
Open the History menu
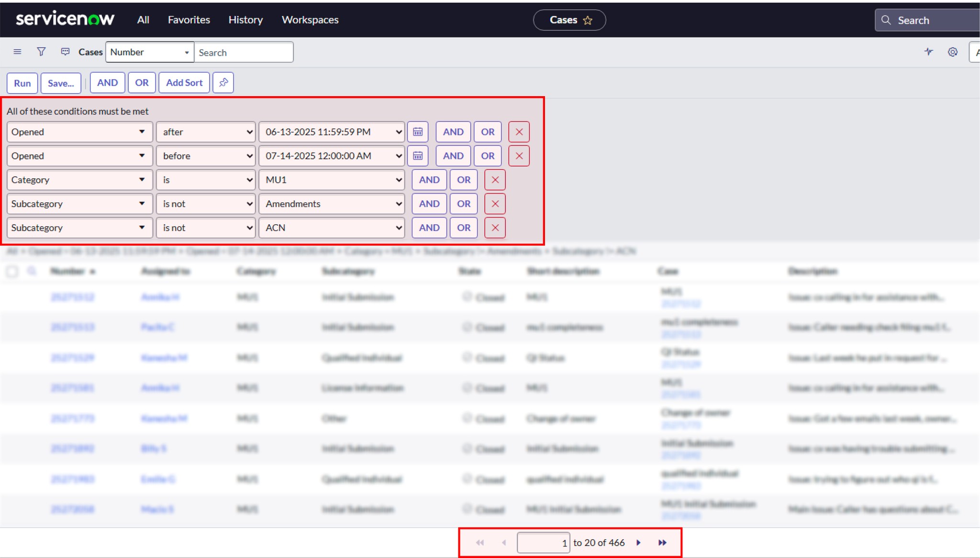[245, 20]
